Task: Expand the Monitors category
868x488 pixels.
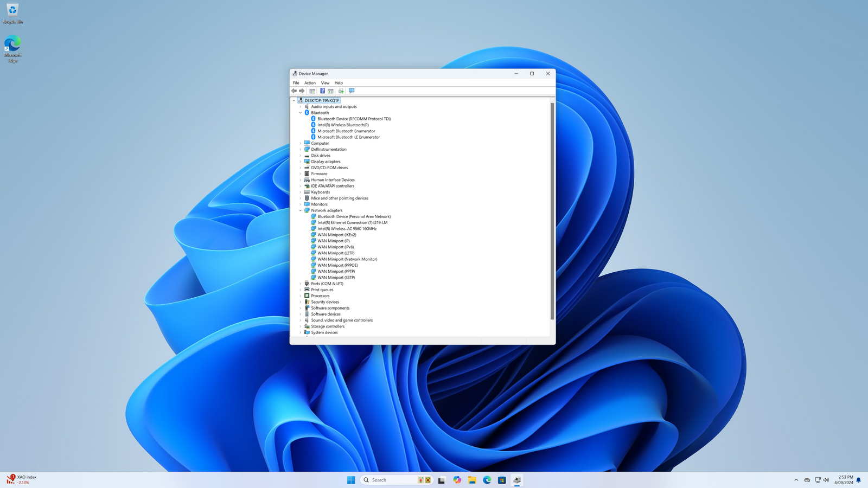Action: 301,204
